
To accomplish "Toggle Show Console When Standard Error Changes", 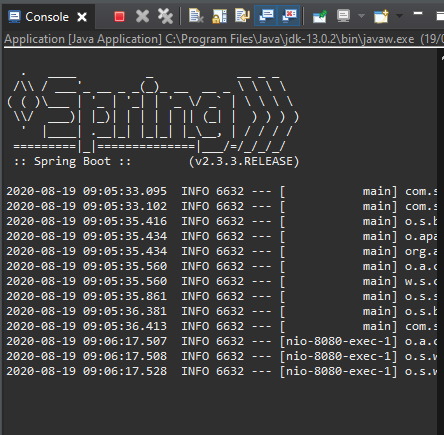I will click(289, 16).
